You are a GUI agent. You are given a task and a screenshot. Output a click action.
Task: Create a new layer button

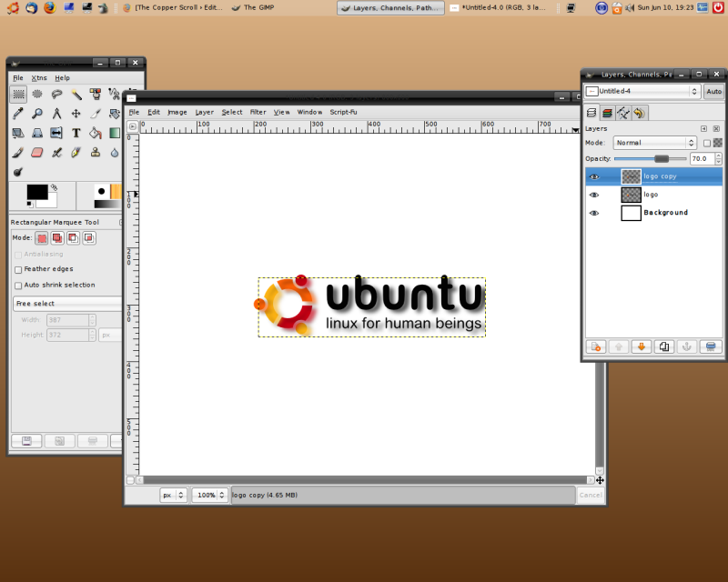pyautogui.click(x=596, y=346)
